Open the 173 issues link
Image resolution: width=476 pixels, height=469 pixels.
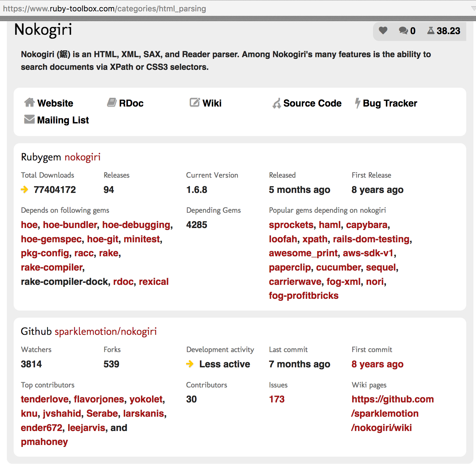point(277,399)
